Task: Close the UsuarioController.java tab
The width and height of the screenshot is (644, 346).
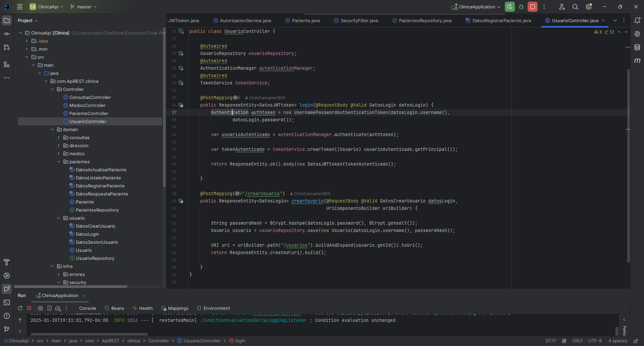Action: click(x=604, y=20)
